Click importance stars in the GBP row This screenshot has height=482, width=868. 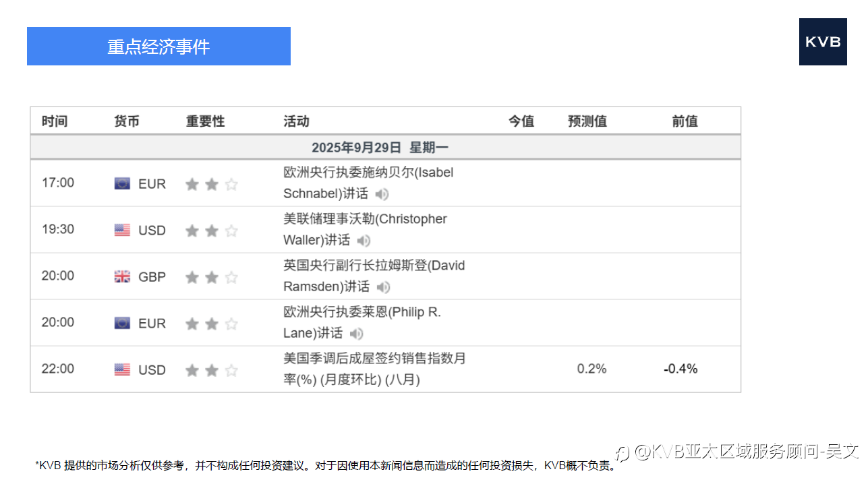(x=212, y=277)
